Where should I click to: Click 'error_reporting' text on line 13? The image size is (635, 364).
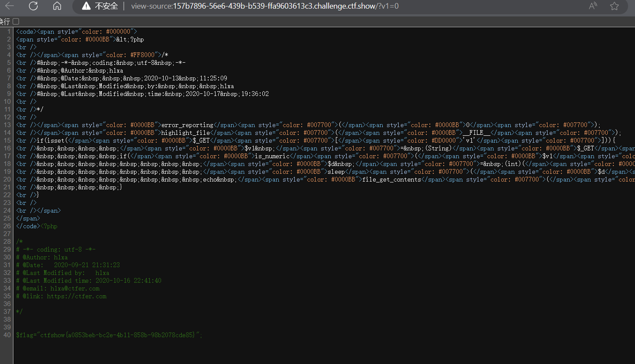click(x=187, y=125)
